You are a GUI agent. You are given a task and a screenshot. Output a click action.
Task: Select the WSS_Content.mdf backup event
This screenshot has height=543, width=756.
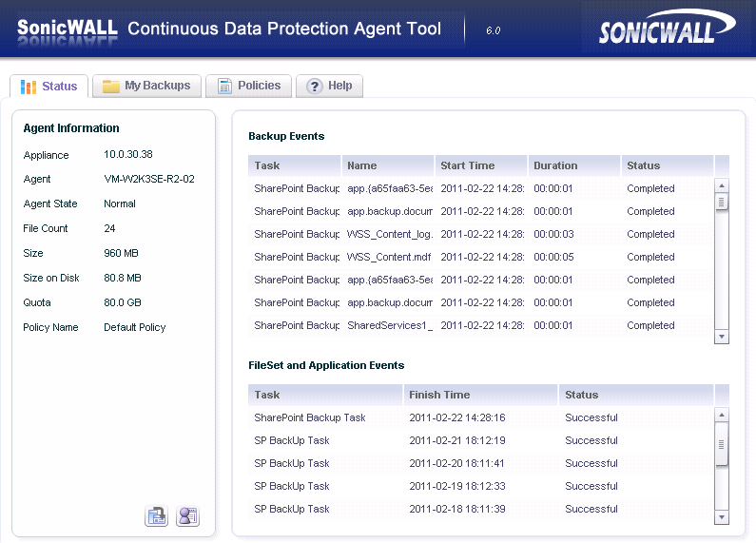tap(480, 257)
